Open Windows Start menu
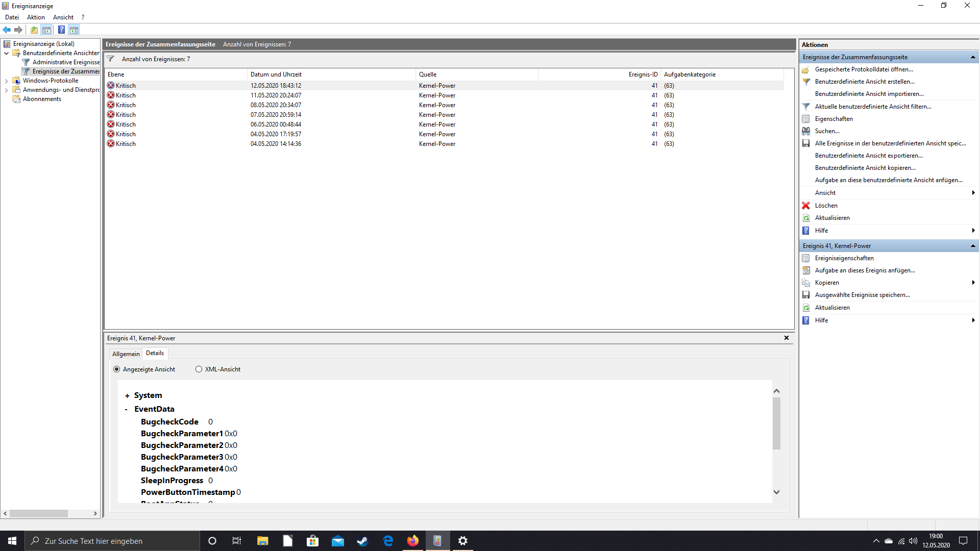Image resolution: width=980 pixels, height=551 pixels. point(12,541)
